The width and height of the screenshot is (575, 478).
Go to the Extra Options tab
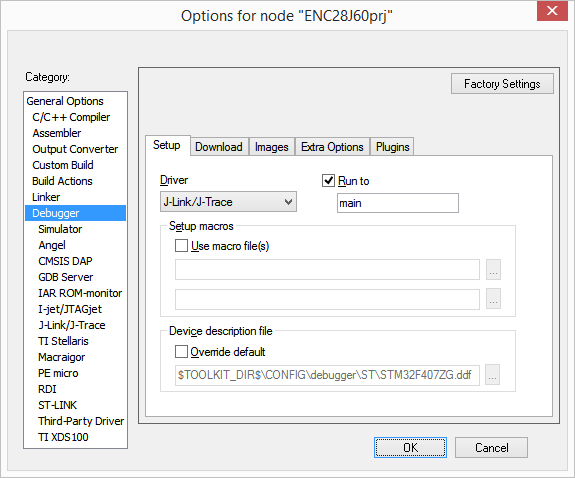pyautogui.click(x=332, y=147)
